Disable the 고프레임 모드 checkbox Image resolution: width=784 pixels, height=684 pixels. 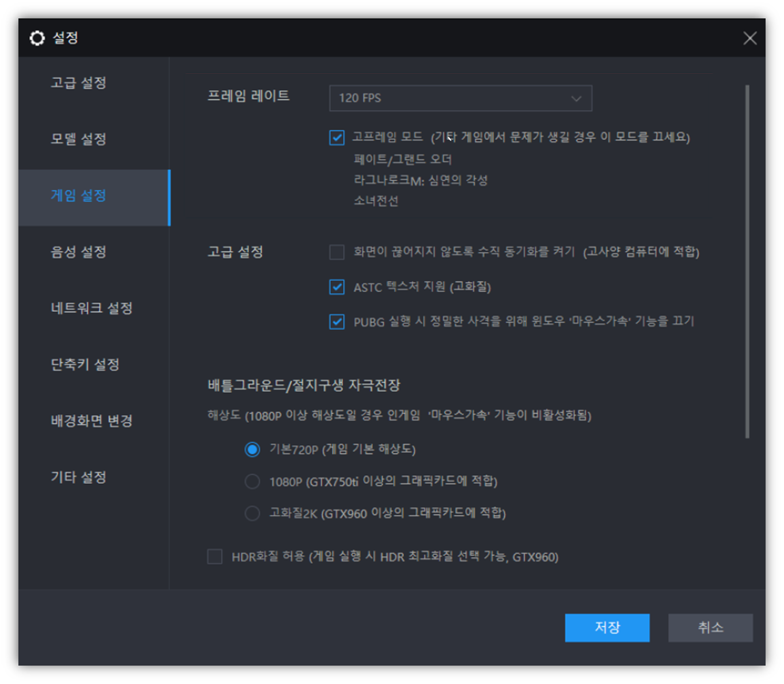[x=337, y=138]
